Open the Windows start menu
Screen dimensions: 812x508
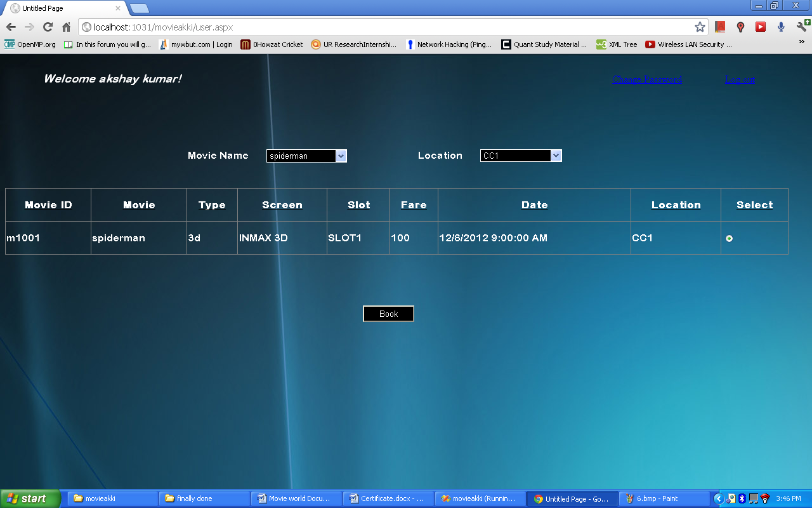(x=30, y=498)
